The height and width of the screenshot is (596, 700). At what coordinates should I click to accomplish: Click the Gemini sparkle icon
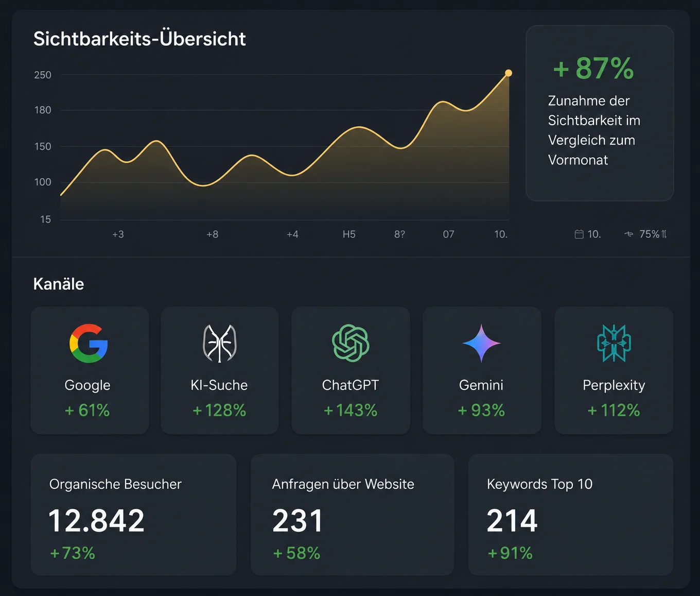click(481, 343)
